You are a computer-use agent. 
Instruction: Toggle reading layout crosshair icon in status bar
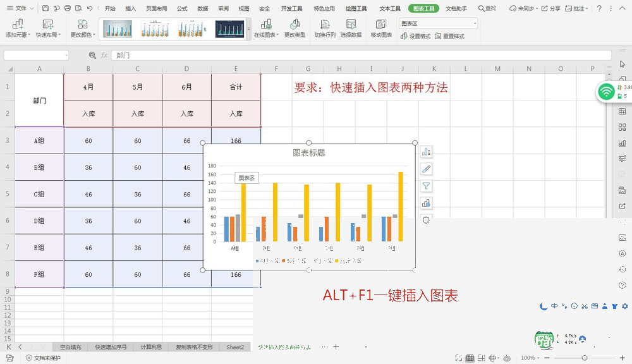492,358
